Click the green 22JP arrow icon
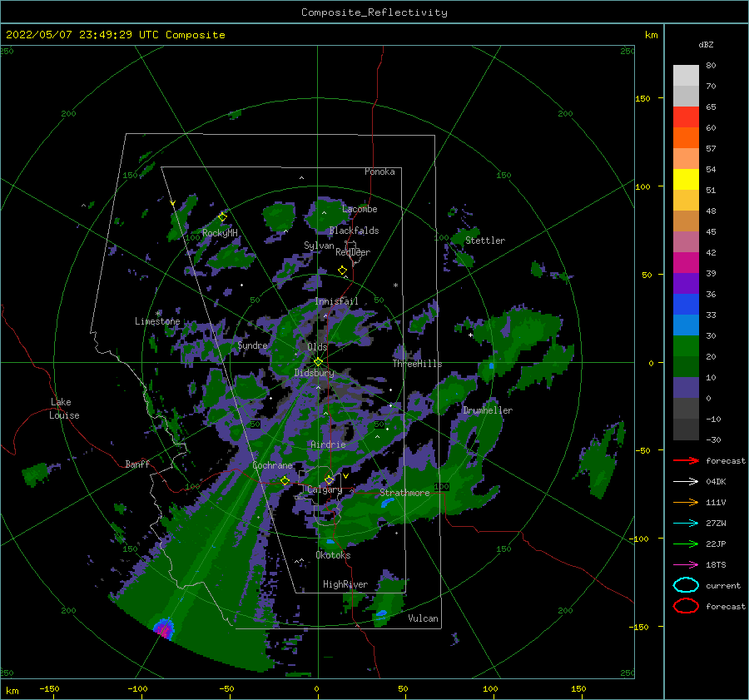 (686, 544)
